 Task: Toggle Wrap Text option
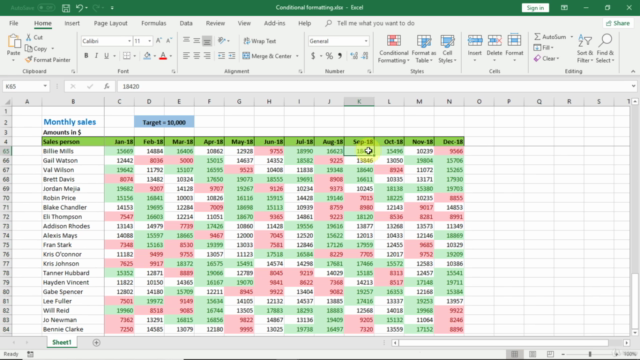pyautogui.click(x=260, y=41)
